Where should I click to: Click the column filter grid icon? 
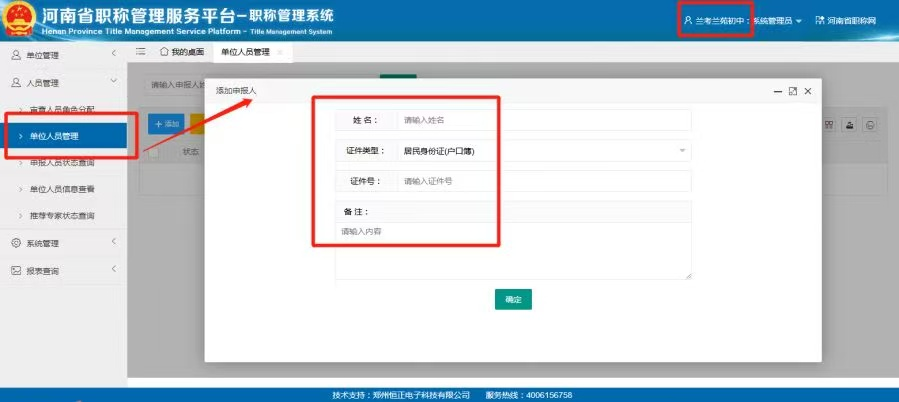pyautogui.click(x=828, y=126)
